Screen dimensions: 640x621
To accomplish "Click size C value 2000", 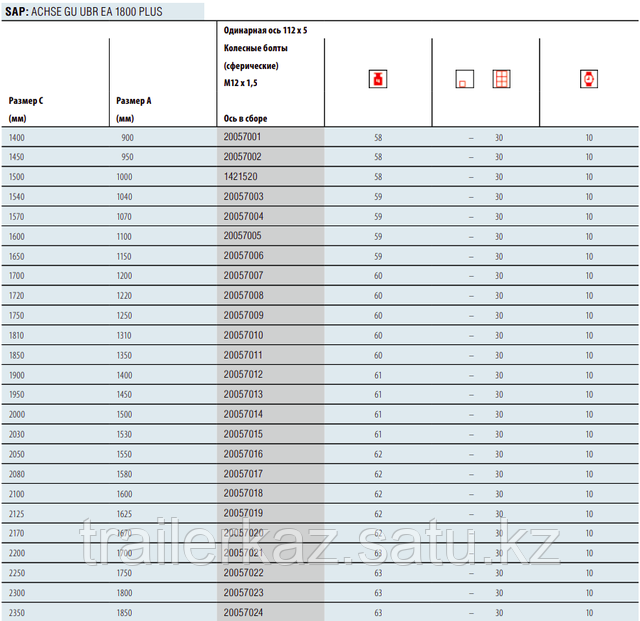I will [17, 414].
